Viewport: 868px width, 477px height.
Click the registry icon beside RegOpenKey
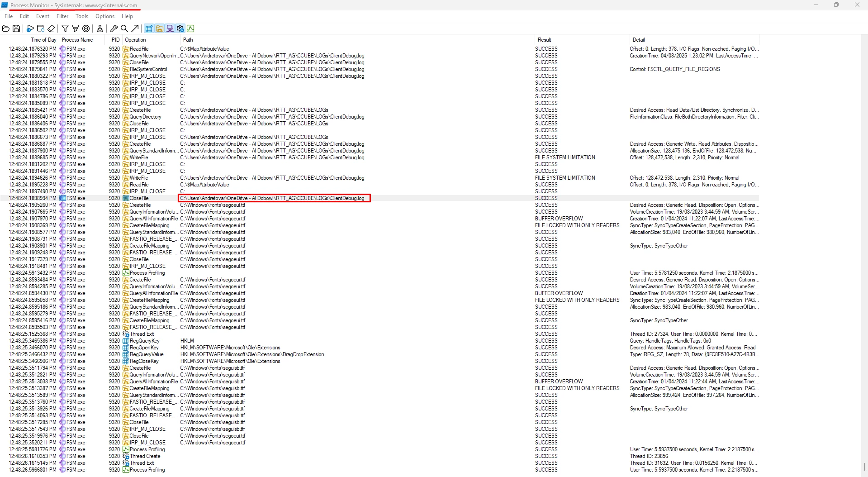[x=126, y=348]
